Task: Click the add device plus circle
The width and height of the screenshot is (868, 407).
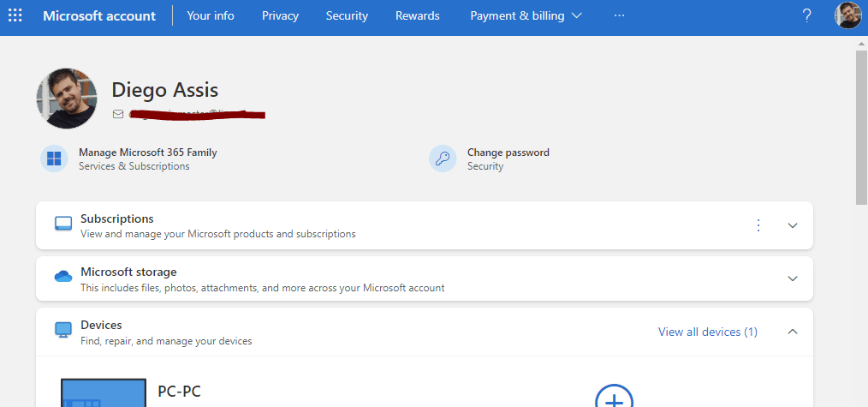Action: (614, 395)
